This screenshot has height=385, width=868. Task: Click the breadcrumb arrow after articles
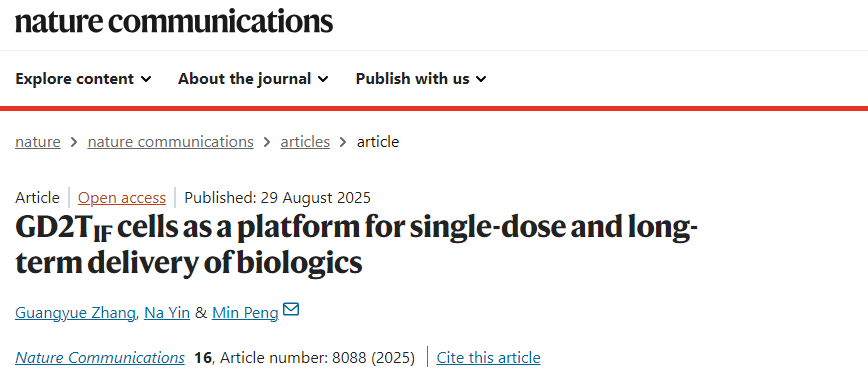343,142
